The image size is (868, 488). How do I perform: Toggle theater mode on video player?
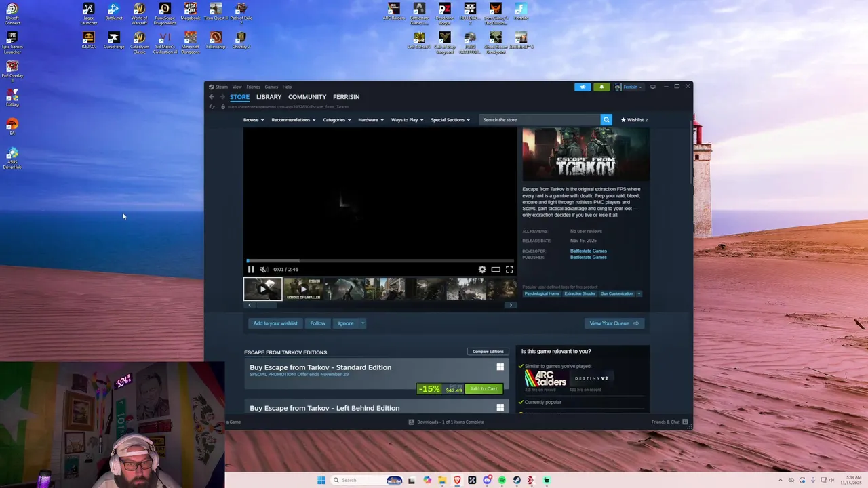(496, 269)
